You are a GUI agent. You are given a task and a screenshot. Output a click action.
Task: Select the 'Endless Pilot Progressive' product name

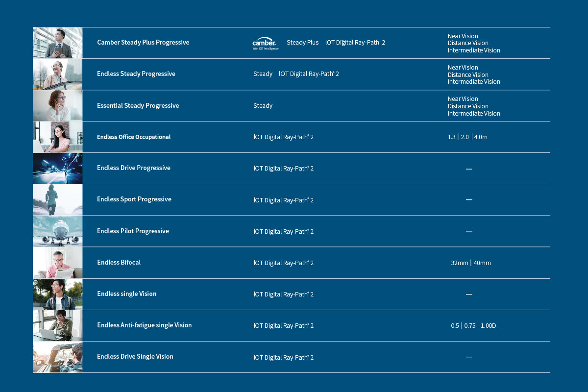133,231
